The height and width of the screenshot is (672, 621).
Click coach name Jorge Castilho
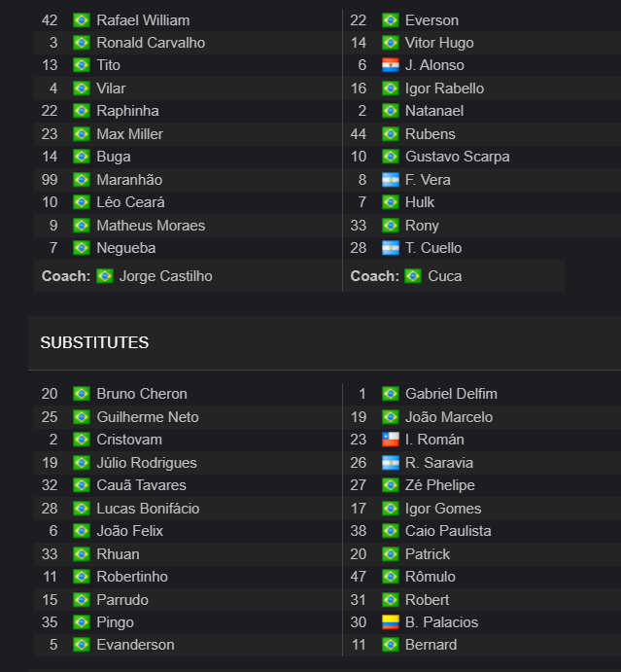point(166,276)
